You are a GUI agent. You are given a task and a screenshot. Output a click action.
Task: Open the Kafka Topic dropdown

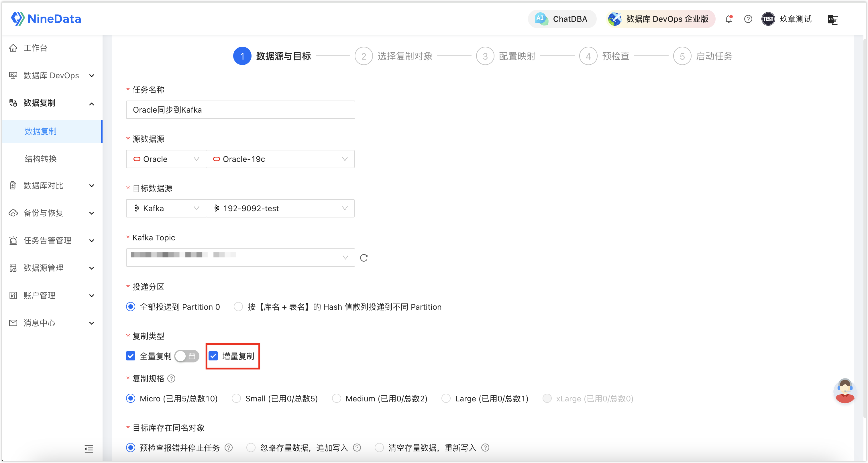(x=241, y=258)
